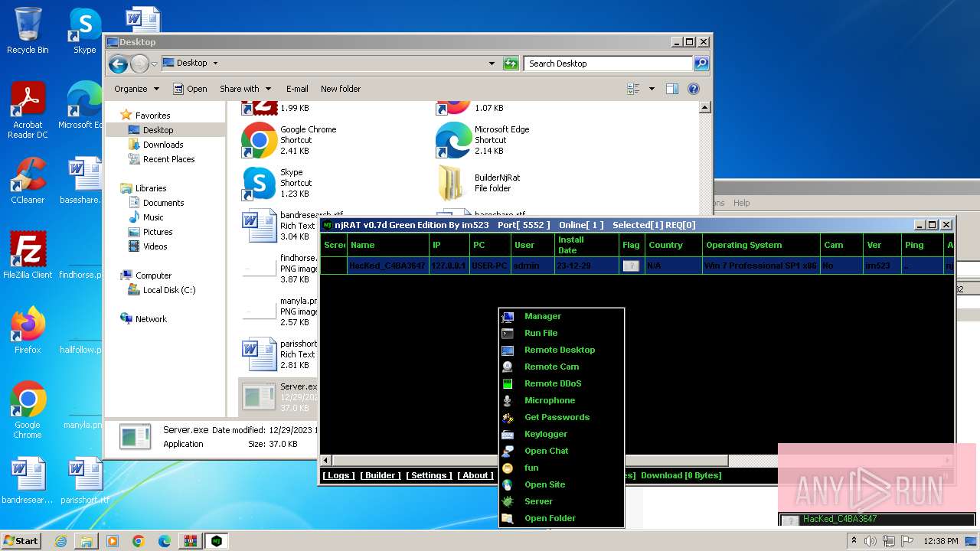Select the Recycle Bin desktop icon
980x551 pixels.
click(x=28, y=31)
